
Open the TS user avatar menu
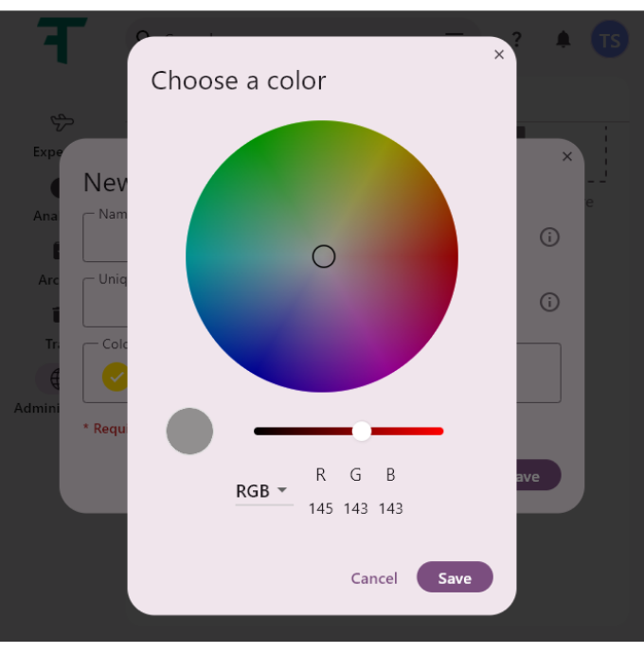coord(610,40)
